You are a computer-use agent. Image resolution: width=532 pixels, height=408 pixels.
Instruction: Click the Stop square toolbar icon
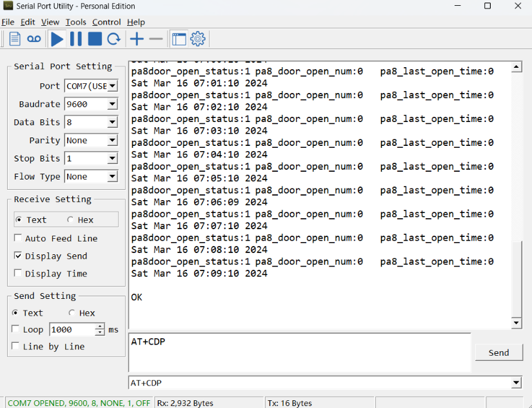click(95, 39)
